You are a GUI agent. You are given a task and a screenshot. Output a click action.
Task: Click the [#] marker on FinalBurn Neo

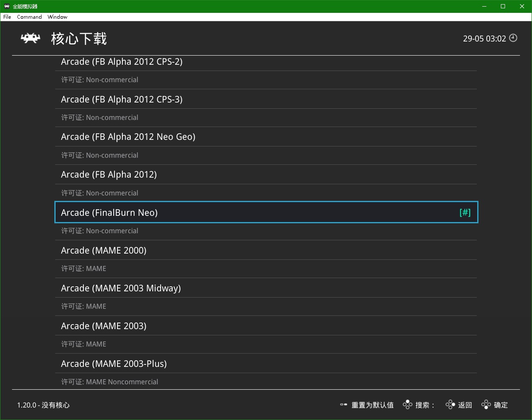[465, 212]
